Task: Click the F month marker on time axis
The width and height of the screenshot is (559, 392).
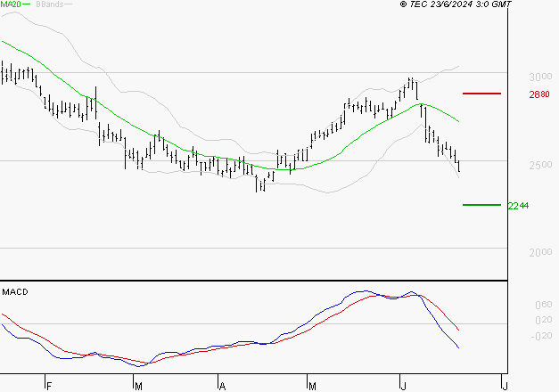Action: coord(49,387)
